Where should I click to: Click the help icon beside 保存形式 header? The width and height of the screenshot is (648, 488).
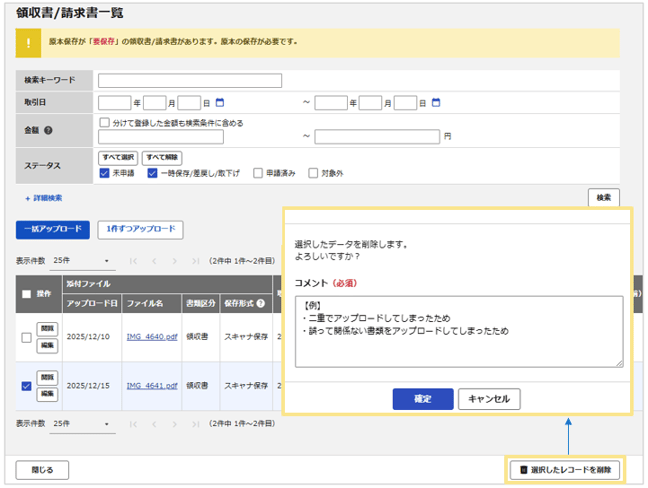pyautogui.click(x=260, y=303)
